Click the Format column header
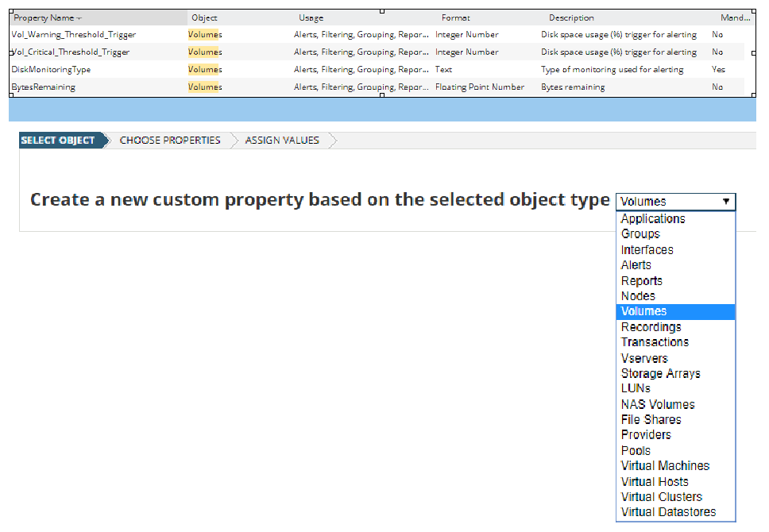769x532 pixels. pos(456,18)
